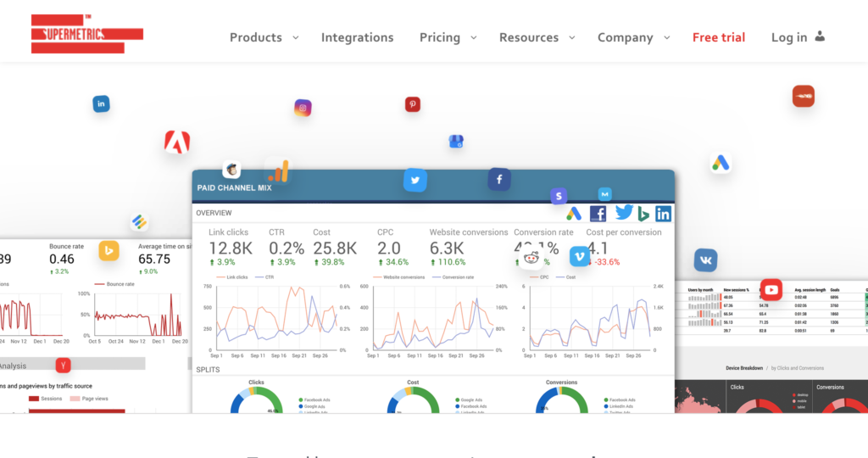Click the Supermetrics logo

click(x=86, y=34)
